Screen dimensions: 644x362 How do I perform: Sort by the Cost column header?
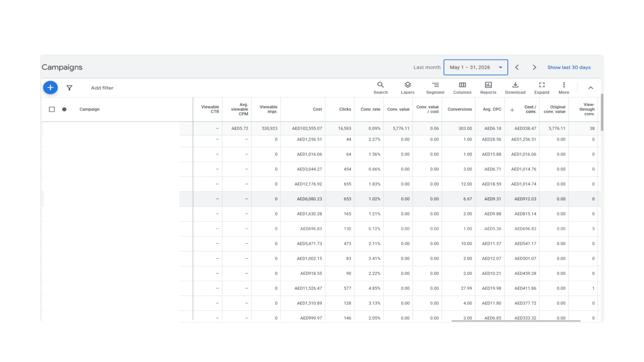pyautogui.click(x=317, y=109)
